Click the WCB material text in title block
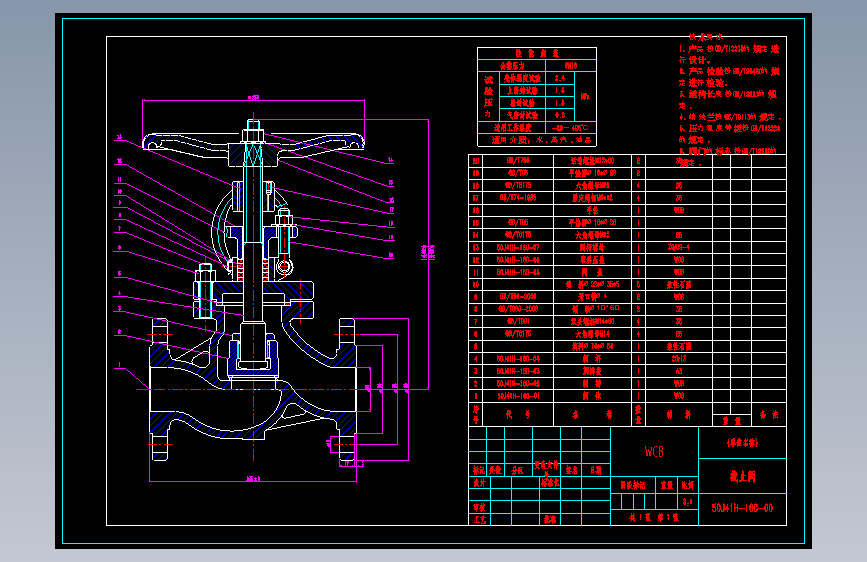The image size is (867, 562). click(654, 452)
